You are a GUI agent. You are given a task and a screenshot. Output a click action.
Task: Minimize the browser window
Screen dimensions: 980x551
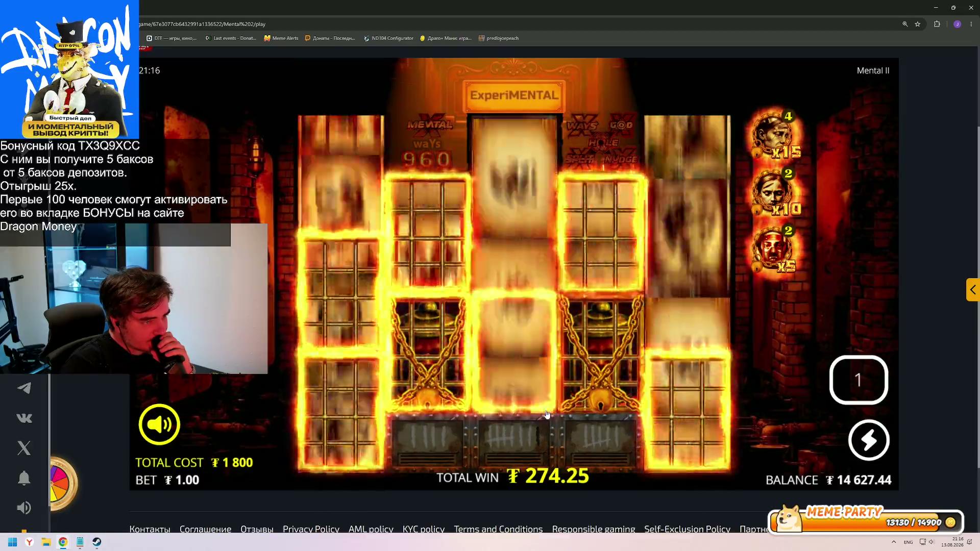point(936,8)
